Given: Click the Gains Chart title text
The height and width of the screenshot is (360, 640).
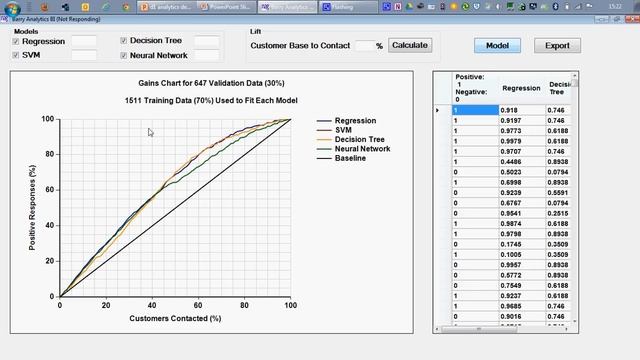Looking at the screenshot, I should (211, 83).
